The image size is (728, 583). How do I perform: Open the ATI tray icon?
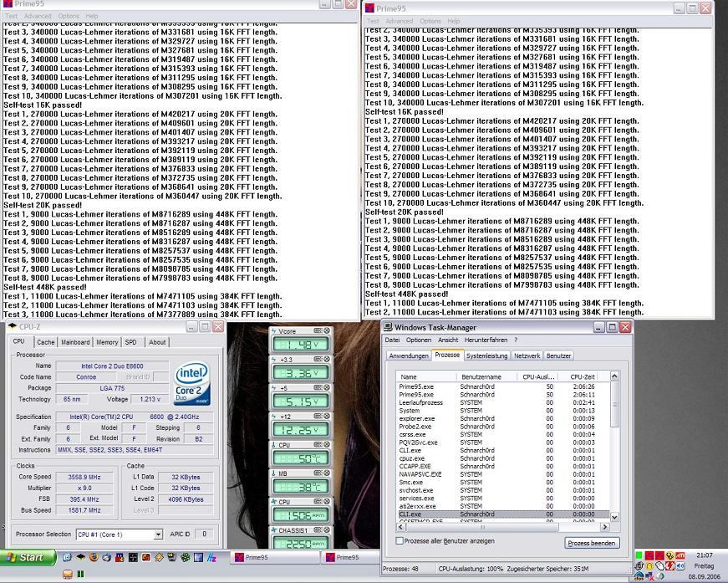[x=680, y=555]
